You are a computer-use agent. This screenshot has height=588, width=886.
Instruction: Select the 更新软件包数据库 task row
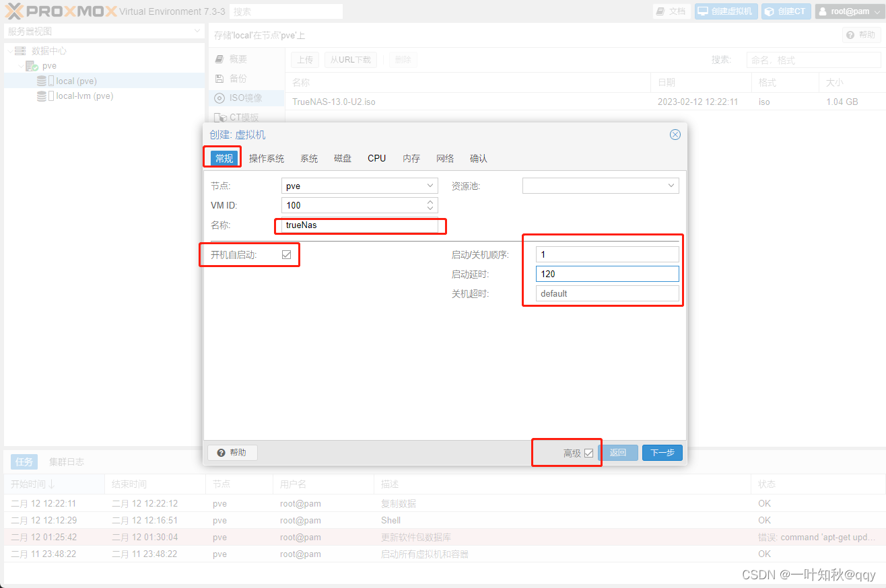coord(443,537)
